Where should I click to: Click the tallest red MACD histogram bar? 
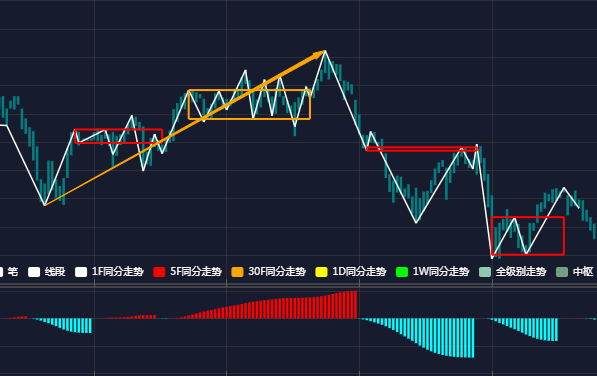pos(356,304)
